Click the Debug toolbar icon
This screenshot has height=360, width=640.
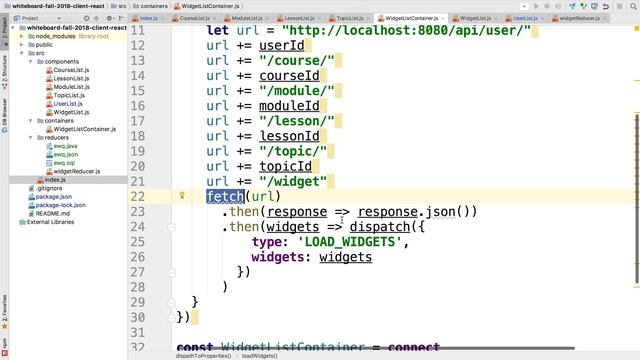pos(547,6)
